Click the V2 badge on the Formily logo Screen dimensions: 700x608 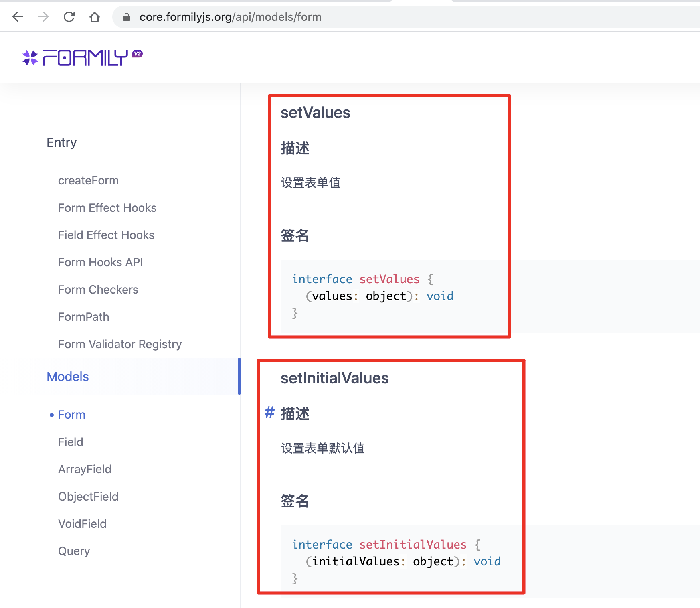(x=138, y=53)
